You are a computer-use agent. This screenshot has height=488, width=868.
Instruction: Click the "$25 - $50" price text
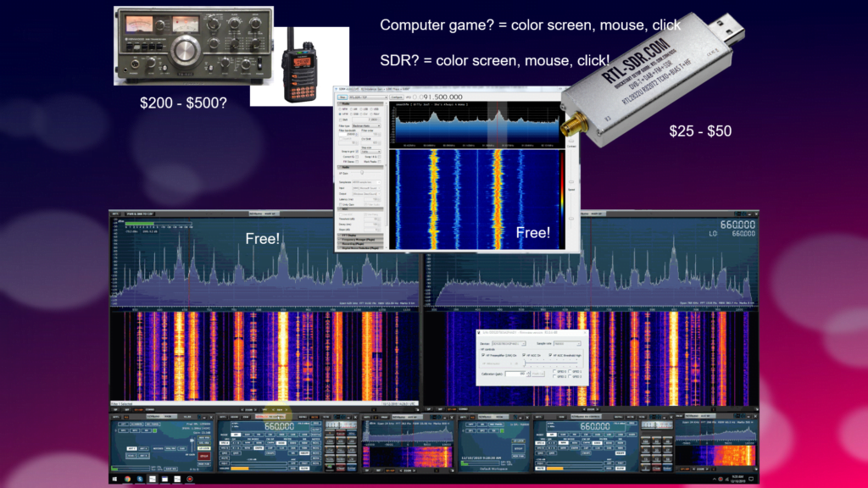point(700,131)
